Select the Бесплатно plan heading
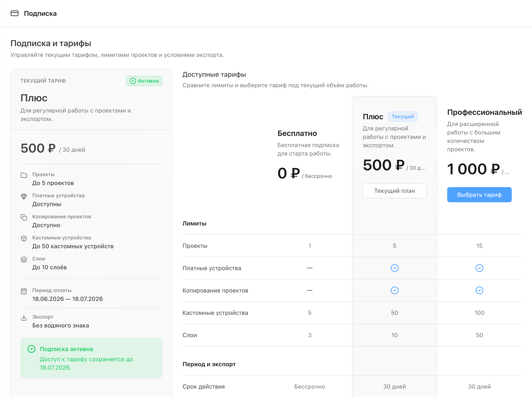Viewport: 532px width, 397px height. [x=297, y=133]
